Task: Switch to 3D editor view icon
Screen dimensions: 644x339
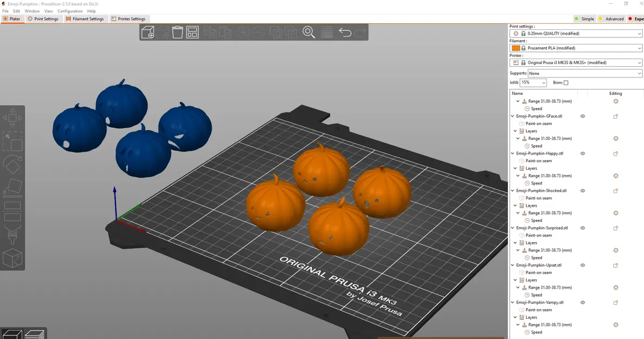Action: 12,335
